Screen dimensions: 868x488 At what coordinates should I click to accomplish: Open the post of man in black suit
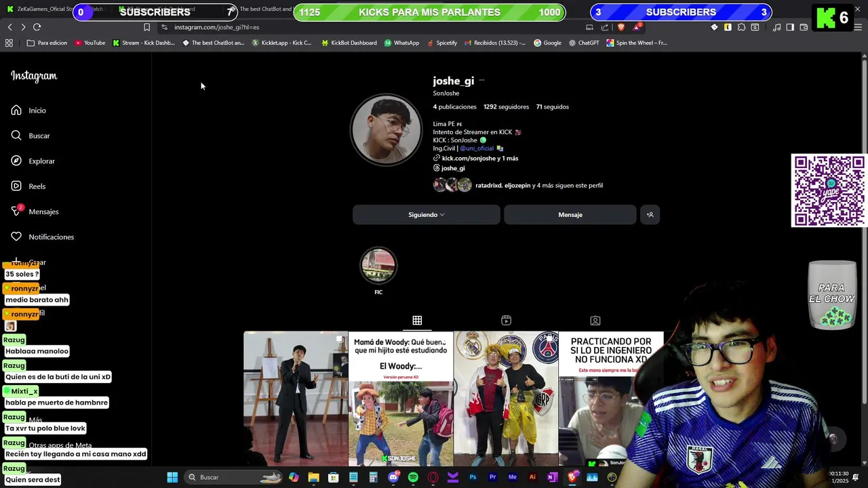click(x=296, y=399)
